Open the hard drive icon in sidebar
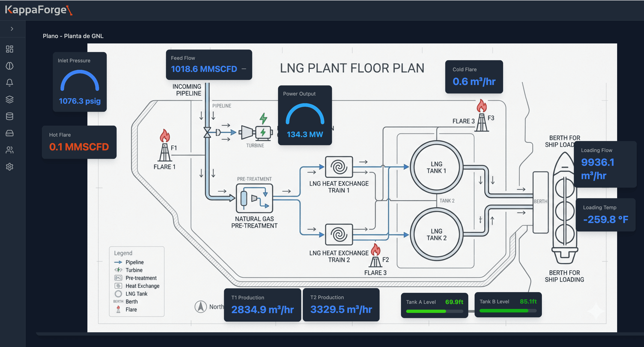The width and height of the screenshot is (644, 347). (10, 133)
